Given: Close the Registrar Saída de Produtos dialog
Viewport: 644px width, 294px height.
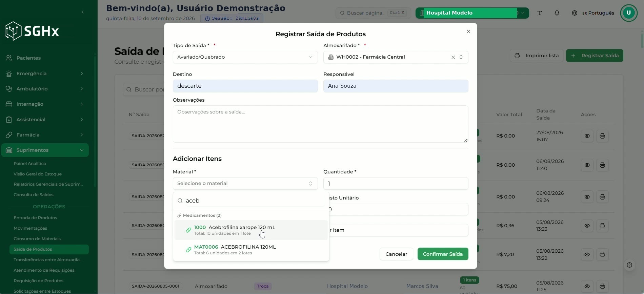Looking at the screenshot, I should pos(468,31).
